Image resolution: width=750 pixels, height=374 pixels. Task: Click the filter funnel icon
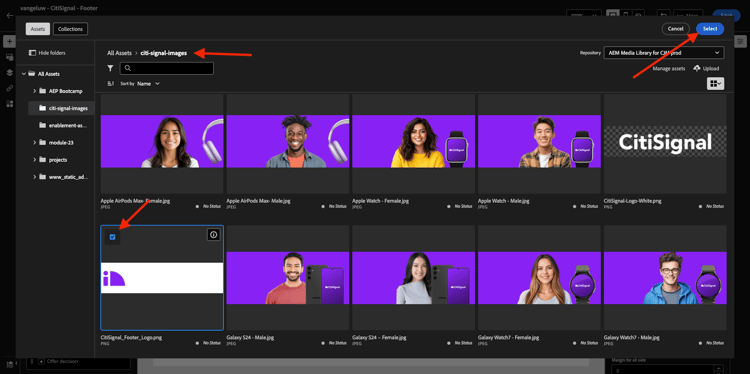click(110, 68)
